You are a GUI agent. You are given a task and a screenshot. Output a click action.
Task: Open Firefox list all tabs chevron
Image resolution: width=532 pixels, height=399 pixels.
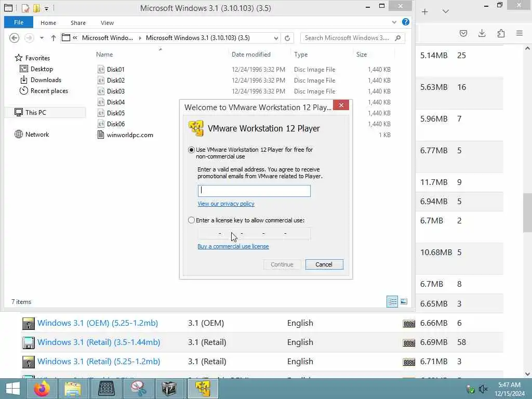pos(446,11)
